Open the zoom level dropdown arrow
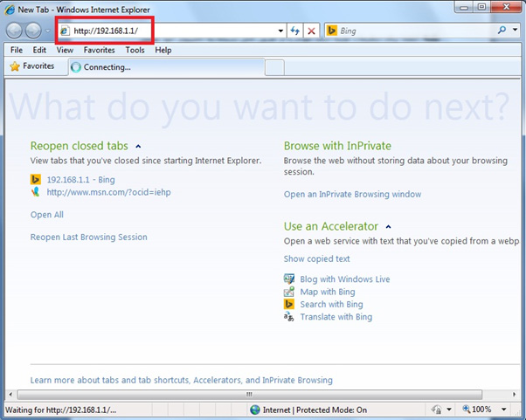526x420 pixels. click(x=503, y=410)
